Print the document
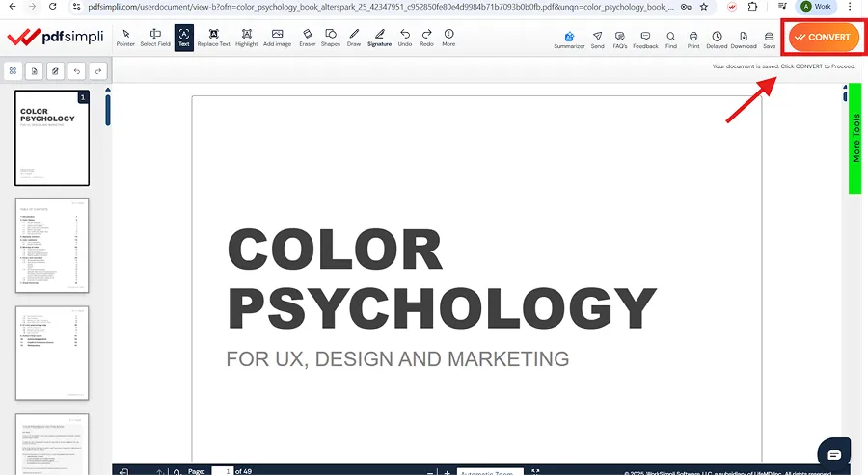The height and width of the screenshot is (475, 868). click(693, 40)
